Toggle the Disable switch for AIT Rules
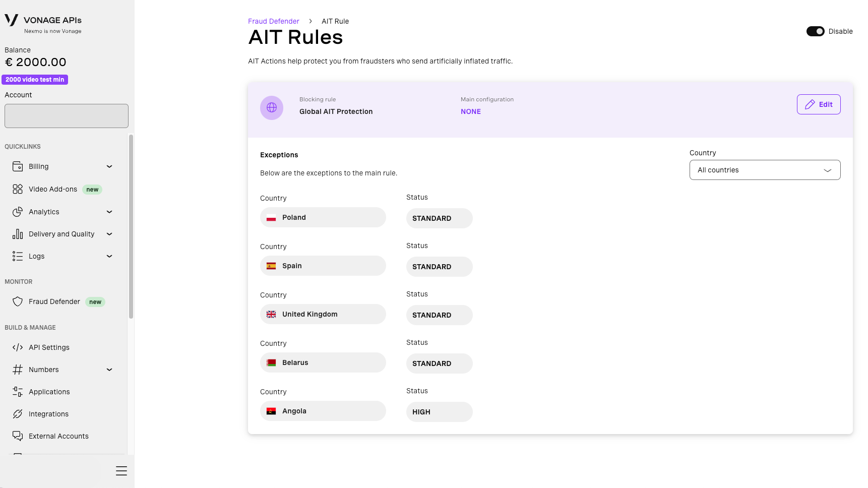 coord(816,31)
